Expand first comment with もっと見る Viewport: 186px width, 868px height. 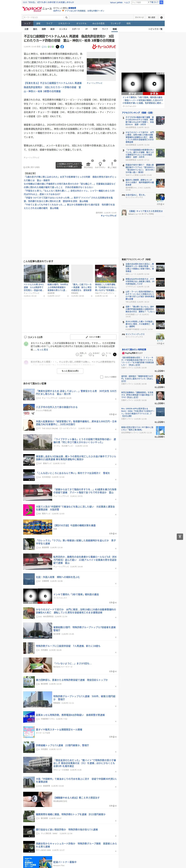43,350
